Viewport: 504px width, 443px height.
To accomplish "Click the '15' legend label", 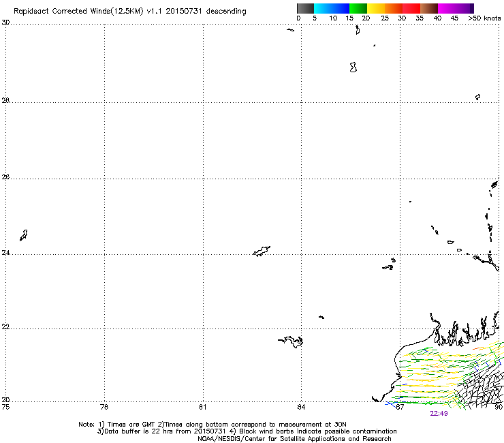I will click(x=349, y=18).
